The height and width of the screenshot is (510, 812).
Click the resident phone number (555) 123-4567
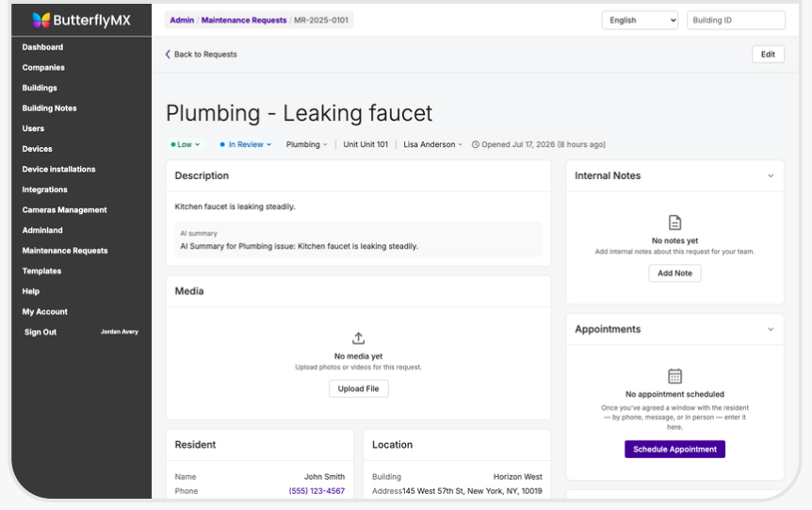[317, 491]
